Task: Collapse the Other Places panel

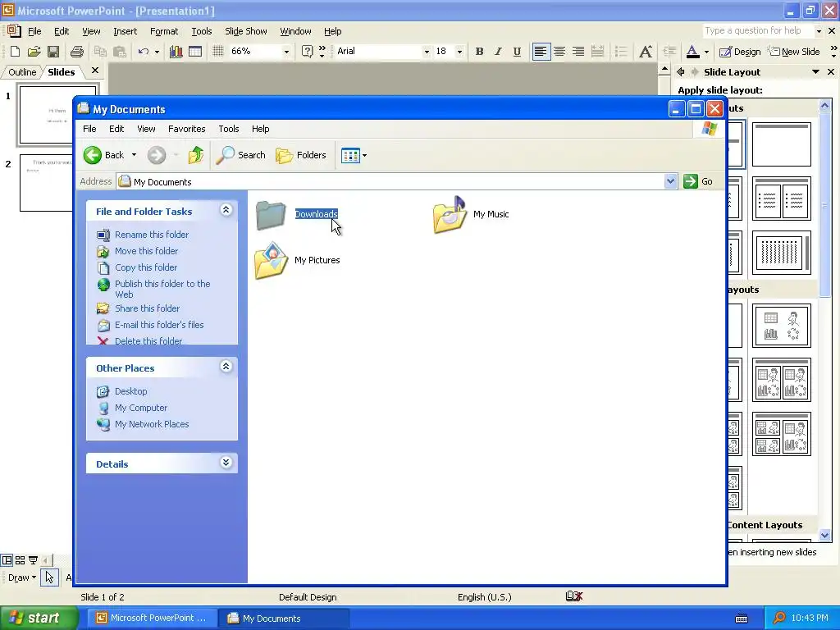Action: [226, 367]
